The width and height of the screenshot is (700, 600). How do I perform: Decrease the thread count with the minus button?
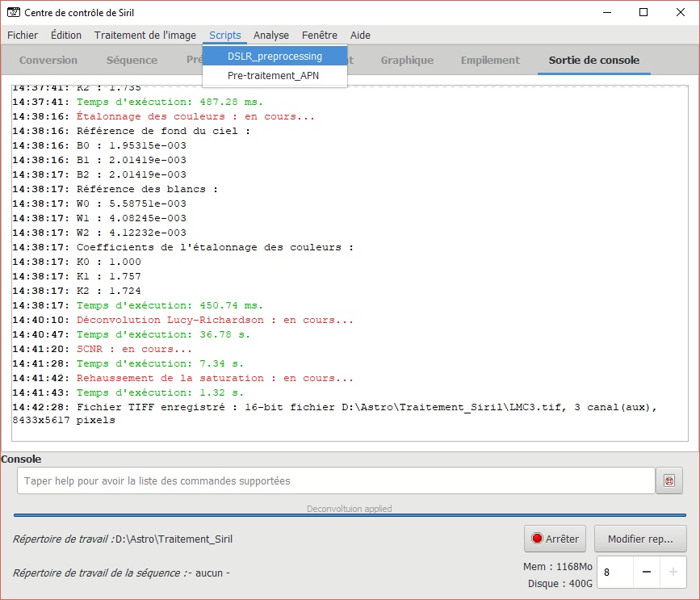pyautogui.click(x=647, y=572)
